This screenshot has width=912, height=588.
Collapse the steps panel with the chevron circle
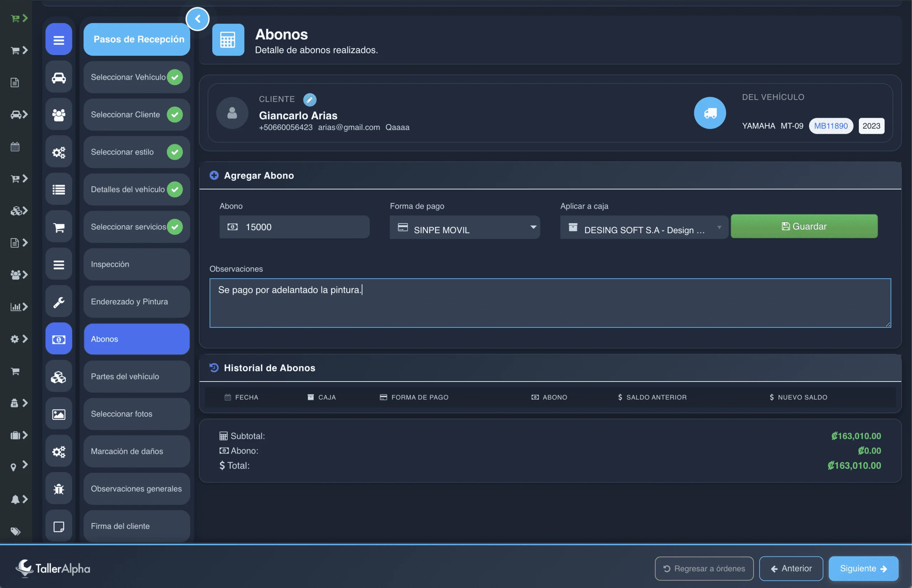tap(198, 18)
